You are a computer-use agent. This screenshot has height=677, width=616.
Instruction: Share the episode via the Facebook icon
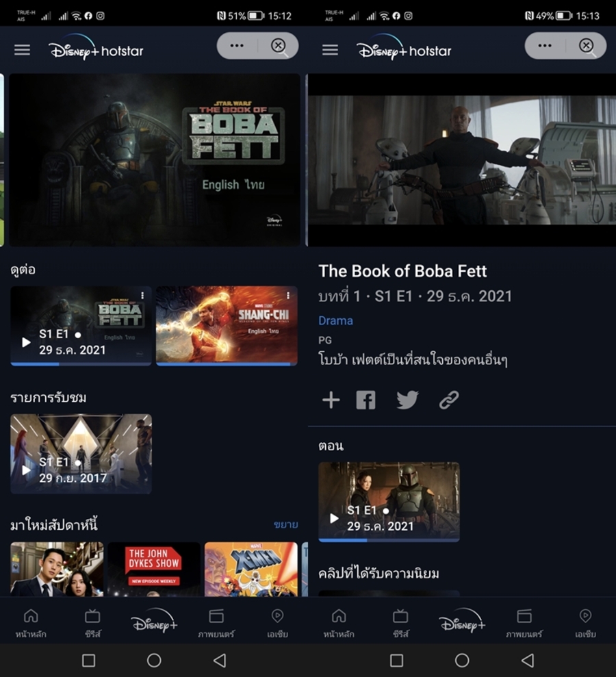pos(365,400)
